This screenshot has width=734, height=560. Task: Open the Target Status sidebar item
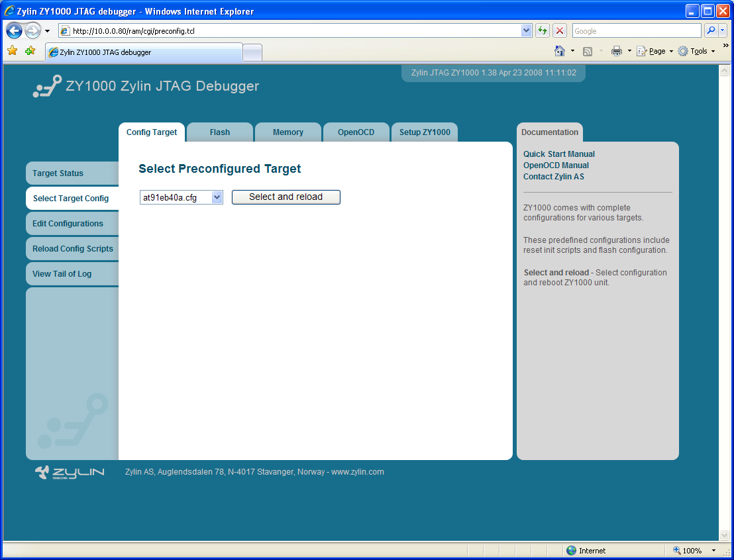coord(73,173)
